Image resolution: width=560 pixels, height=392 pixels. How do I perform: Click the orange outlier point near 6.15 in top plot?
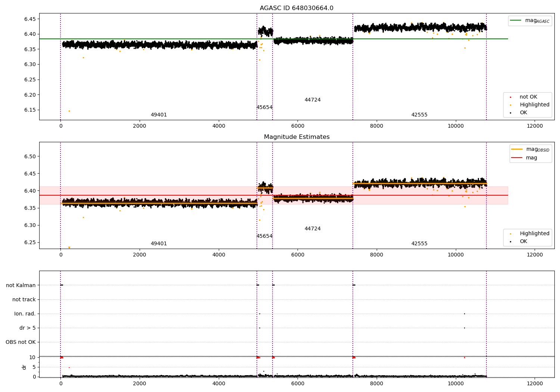click(x=69, y=111)
